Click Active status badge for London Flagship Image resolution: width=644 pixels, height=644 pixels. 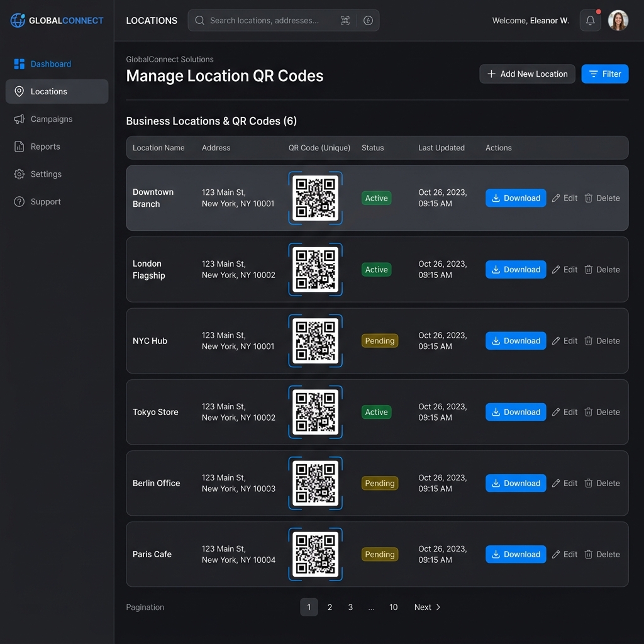coord(376,269)
